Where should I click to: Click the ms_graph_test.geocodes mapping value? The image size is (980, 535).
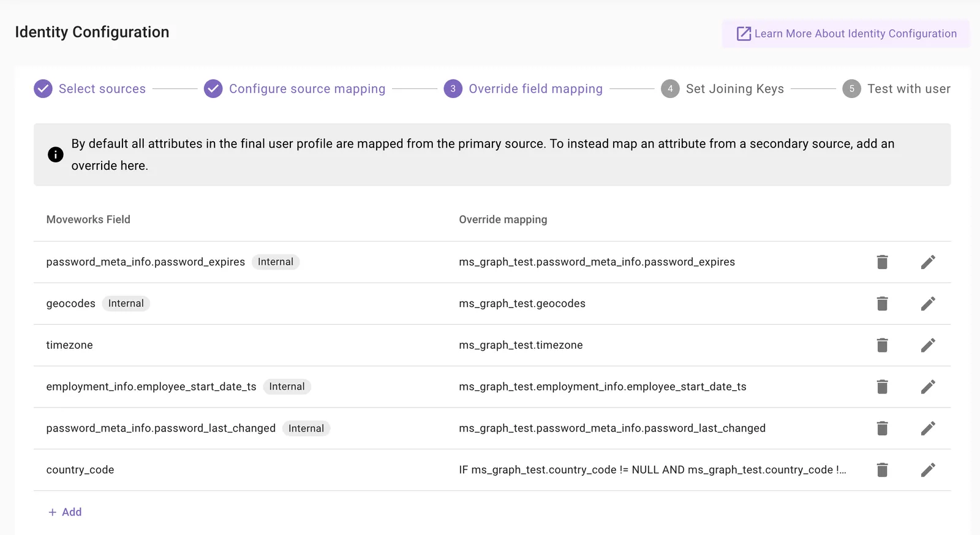[x=522, y=303]
